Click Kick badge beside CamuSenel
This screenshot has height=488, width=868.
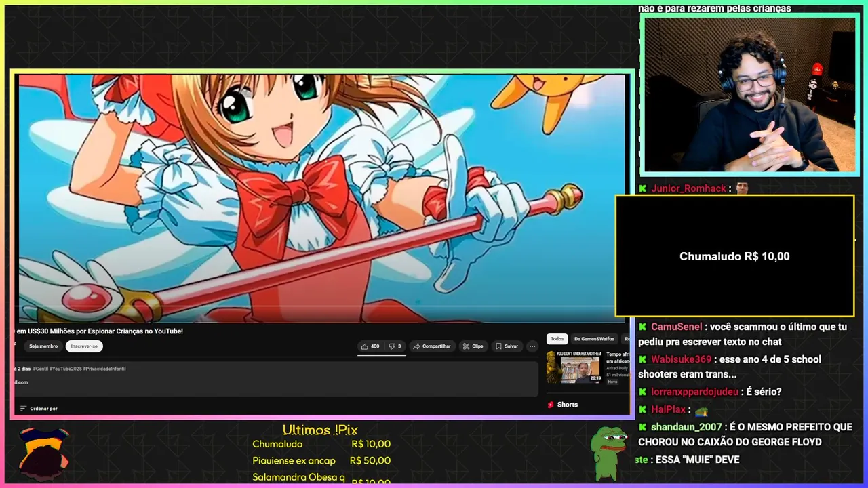point(643,327)
